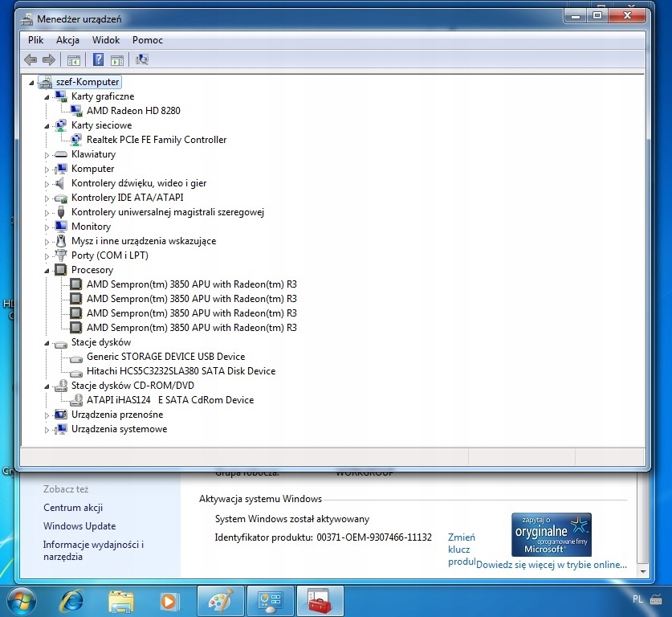Select ATAPI iHAS124 E SATA CdRom Device
The image size is (672, 617).
170,400
